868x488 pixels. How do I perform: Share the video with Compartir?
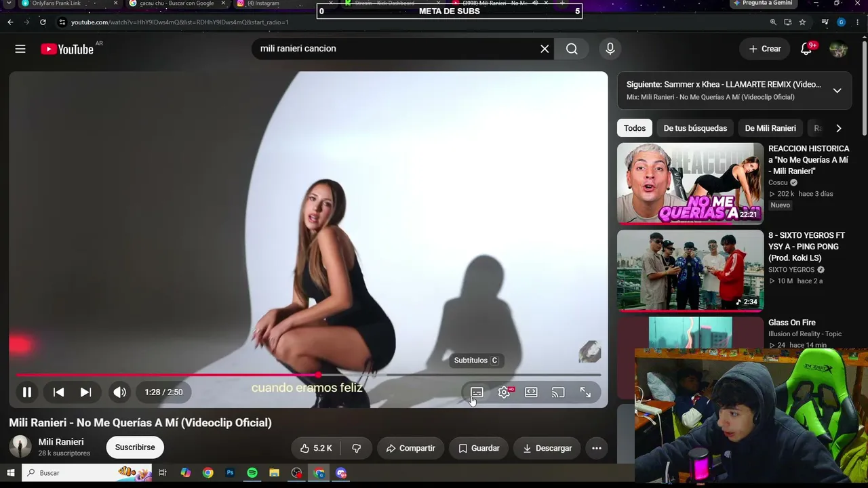pyautogui.click(x=410, y=448)
